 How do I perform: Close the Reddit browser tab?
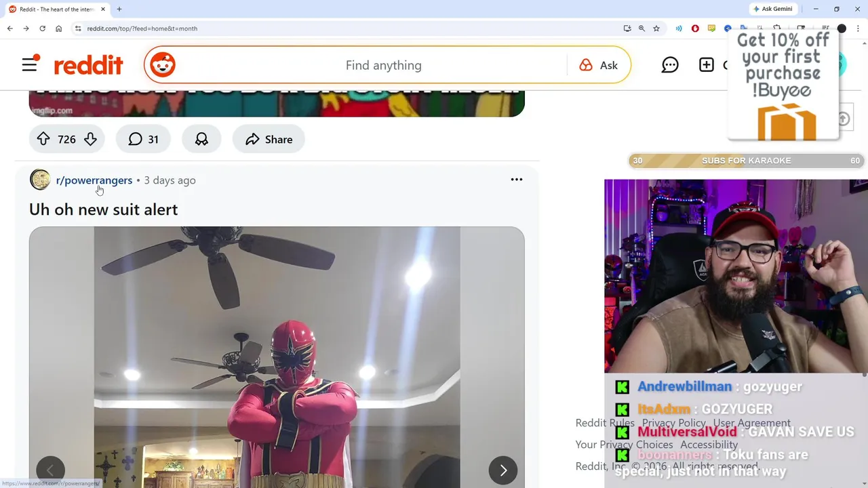[103, 9]
